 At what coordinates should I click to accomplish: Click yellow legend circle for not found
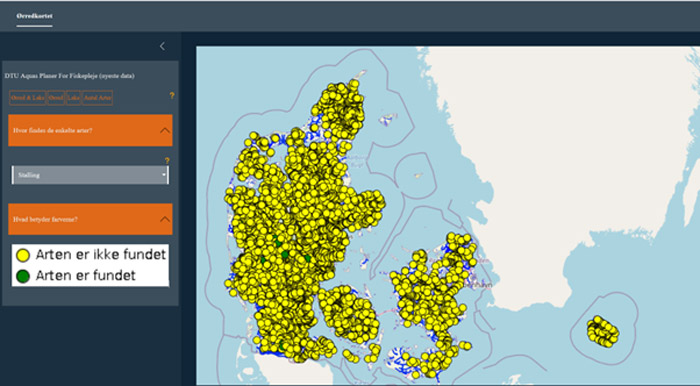pyautogui.click(x=23, y=255)
